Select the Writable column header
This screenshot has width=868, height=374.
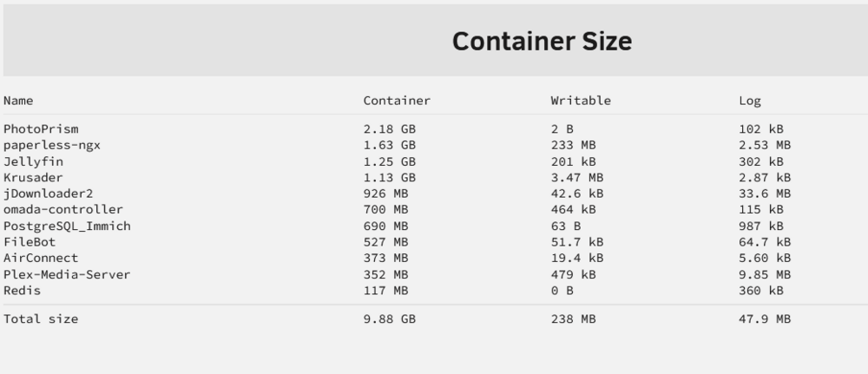tap(581, 101)
